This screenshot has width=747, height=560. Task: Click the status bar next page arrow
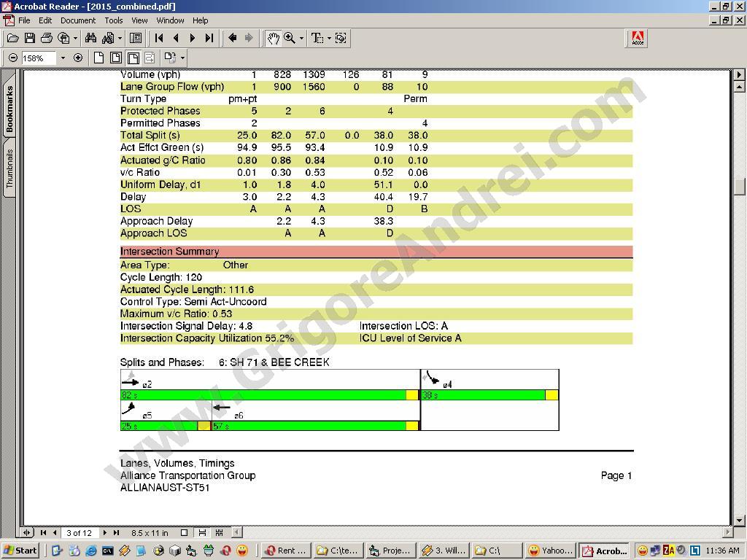(105, 533)
